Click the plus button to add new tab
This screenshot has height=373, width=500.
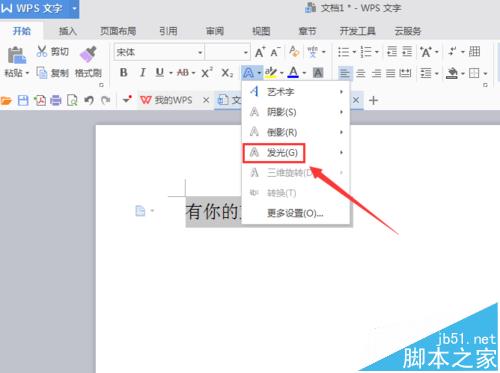coord(374,100)
